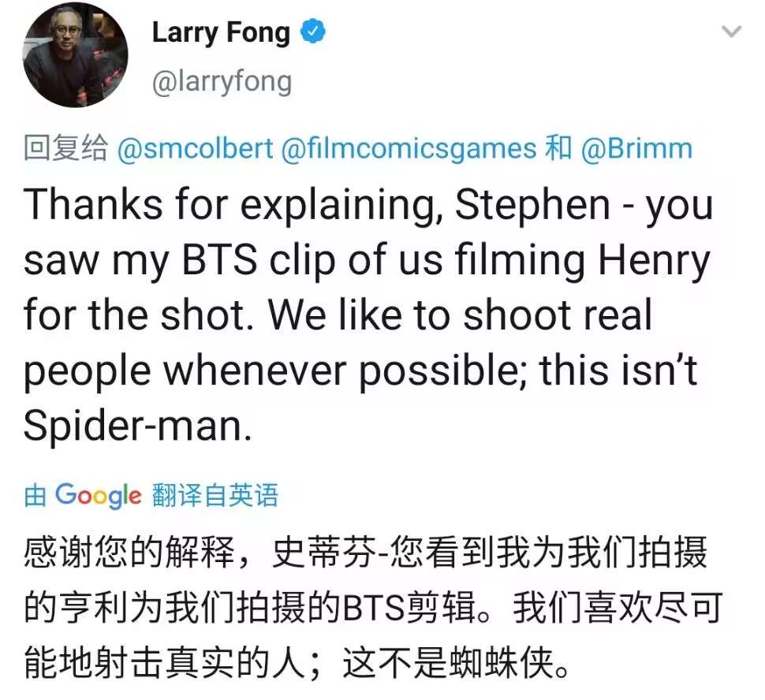Screen dimensions: 765x700
Task: Click the Larry Fong display name
Action: tap(221, 33)
